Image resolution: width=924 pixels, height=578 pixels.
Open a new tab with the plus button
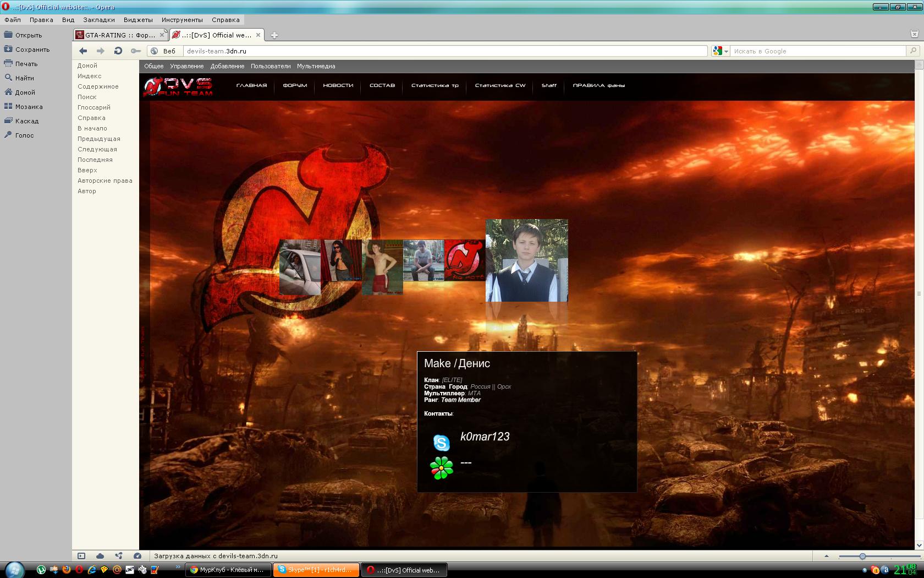coord(274,35)
